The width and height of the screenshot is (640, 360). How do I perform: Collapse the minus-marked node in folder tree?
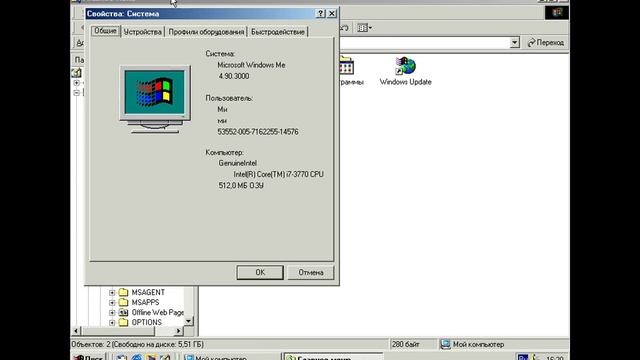(x=76, y=93)
